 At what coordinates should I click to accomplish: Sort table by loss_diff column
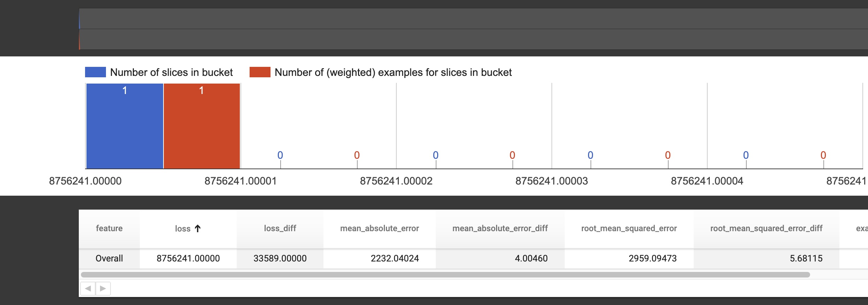pyautogui.click(x=280, y=228)
